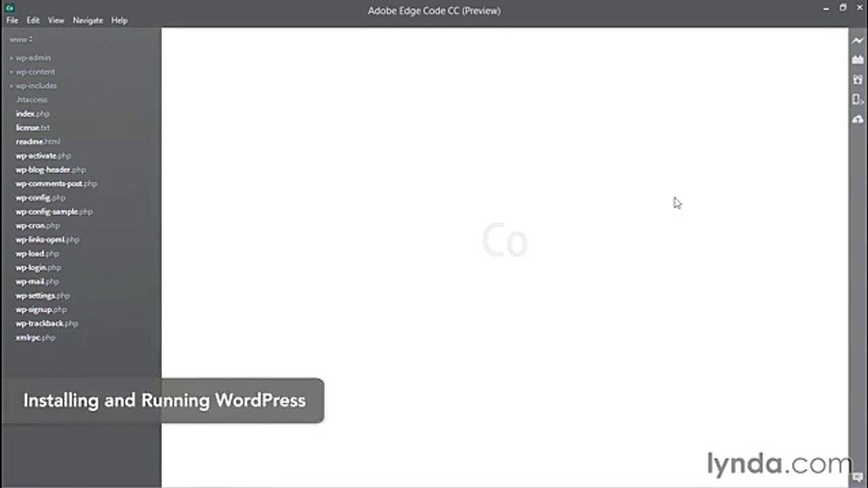868x488 pixels.
Task: Open license.txt in the file tree
Action: [33, 127]
